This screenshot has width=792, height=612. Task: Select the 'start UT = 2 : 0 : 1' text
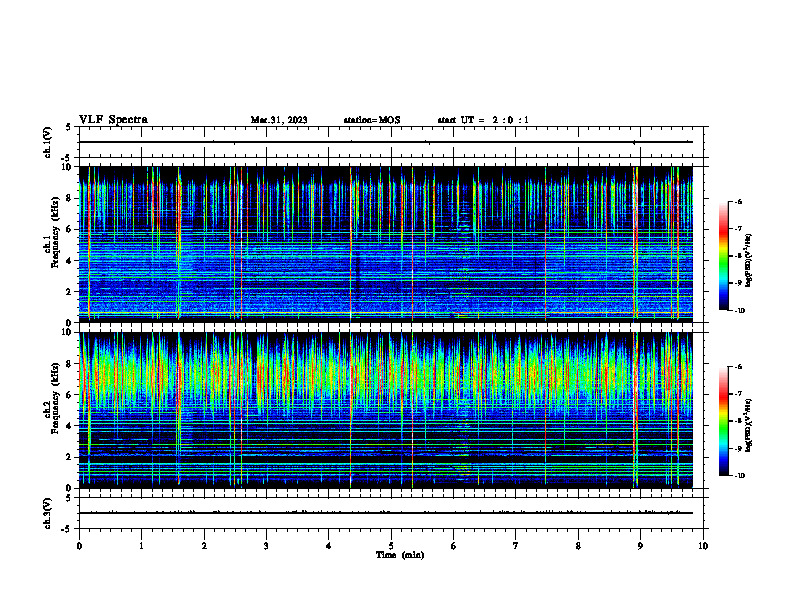pyautogui.click(x=483, y=120)
